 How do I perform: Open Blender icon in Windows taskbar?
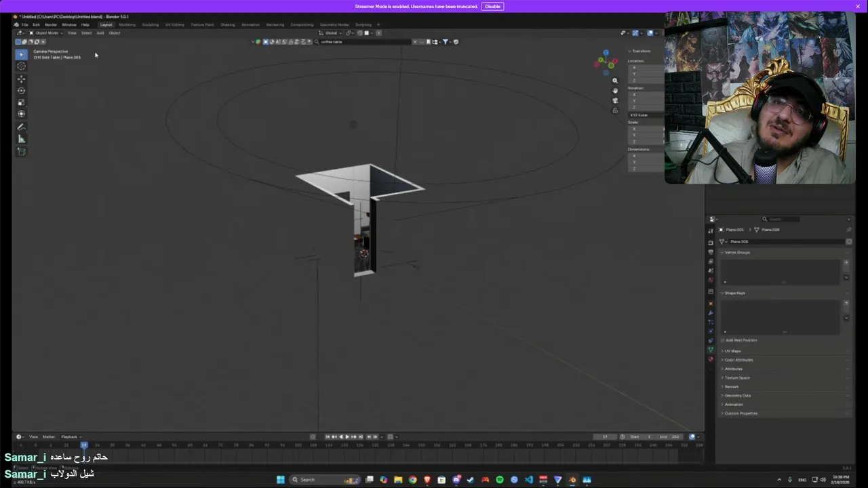572,480
